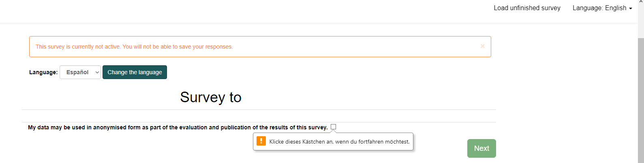Click the 'Survey to' heading

(x=211, y=97)
